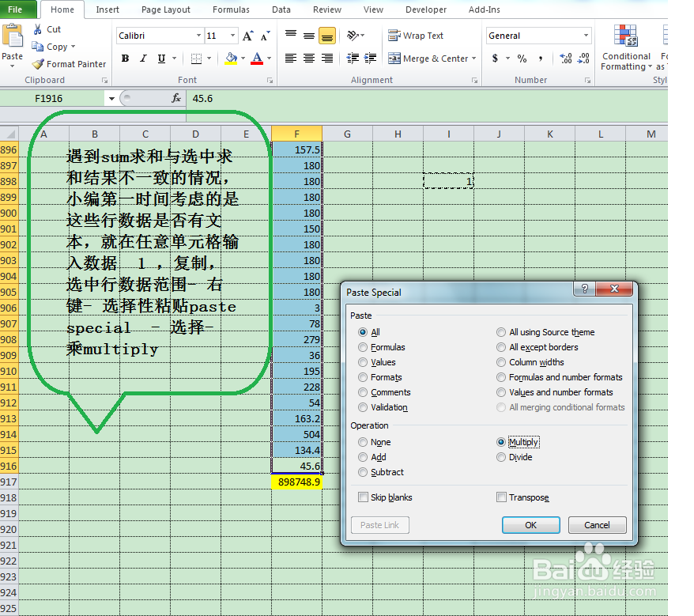694x616 pixels.
Task: Enable the Skip blanks checkbox
Action: (x=363, y=497)
